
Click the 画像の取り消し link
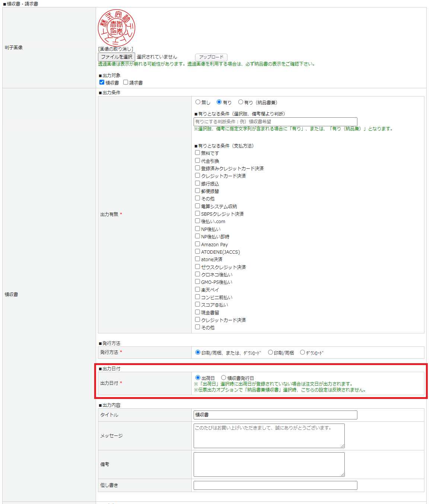pos(115,49)
